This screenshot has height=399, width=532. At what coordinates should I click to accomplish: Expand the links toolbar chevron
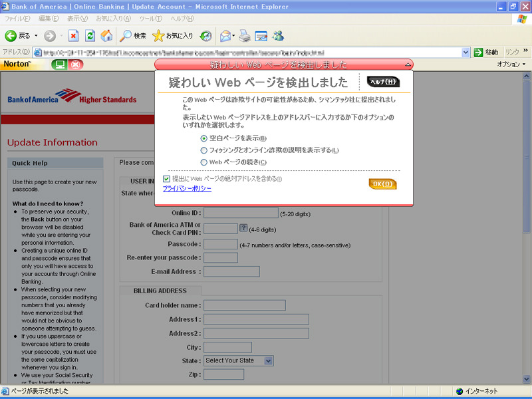pos(525,51)
